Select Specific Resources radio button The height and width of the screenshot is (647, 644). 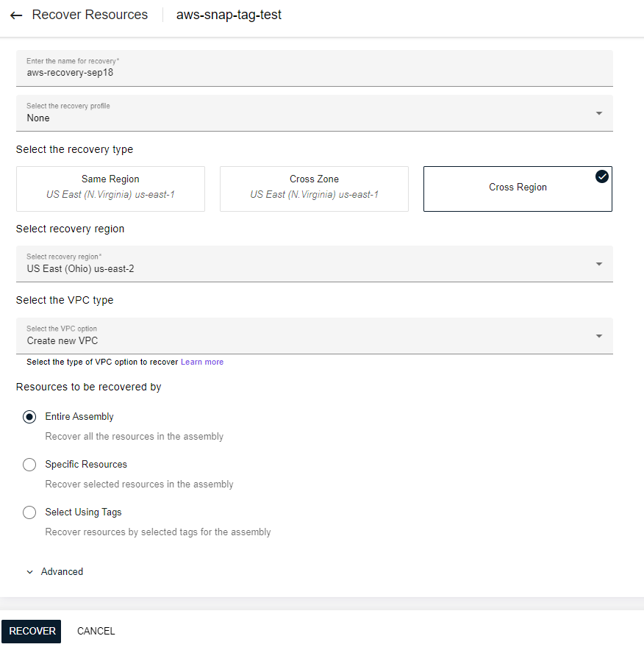tap(29, 465)
